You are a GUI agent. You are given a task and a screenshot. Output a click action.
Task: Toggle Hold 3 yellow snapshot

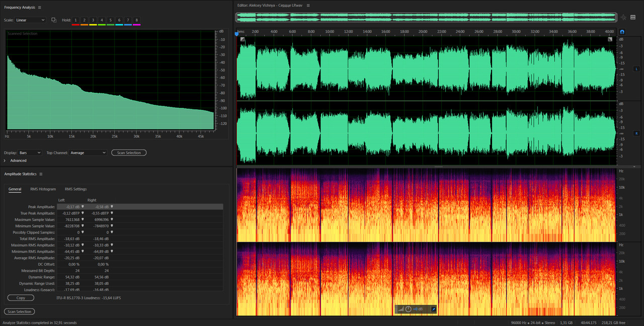pyautogui.click(x=93, y=20)
